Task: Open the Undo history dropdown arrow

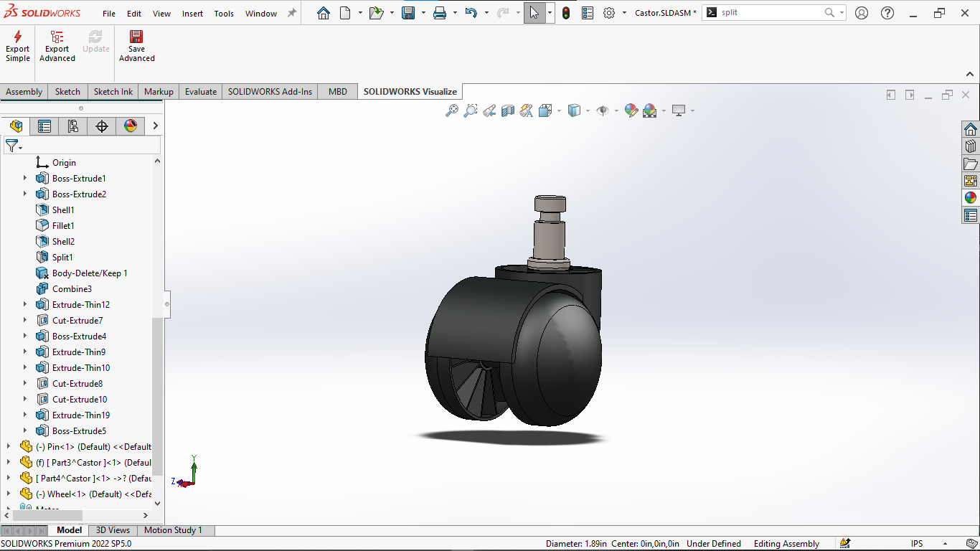Action: point(486,13)
